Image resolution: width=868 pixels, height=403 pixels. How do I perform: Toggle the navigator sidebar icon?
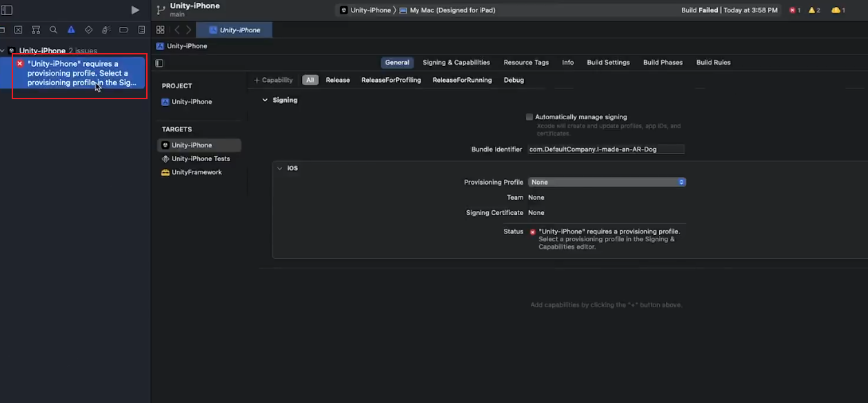point(7,10)
